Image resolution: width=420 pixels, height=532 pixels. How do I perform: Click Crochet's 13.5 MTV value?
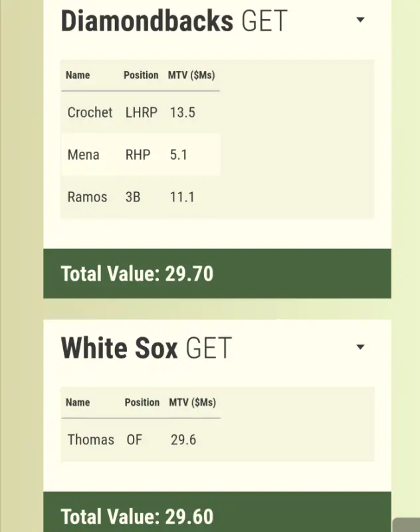click(182, 112)
